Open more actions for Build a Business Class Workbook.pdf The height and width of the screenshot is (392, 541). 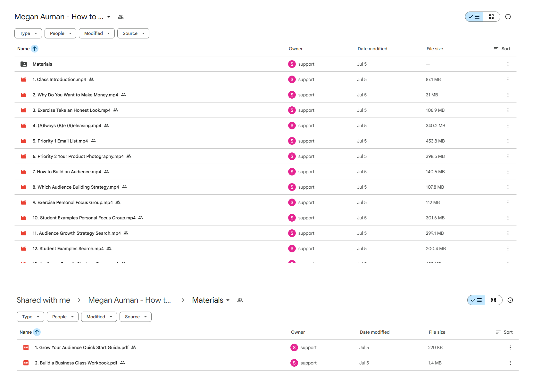coord(510,363)
